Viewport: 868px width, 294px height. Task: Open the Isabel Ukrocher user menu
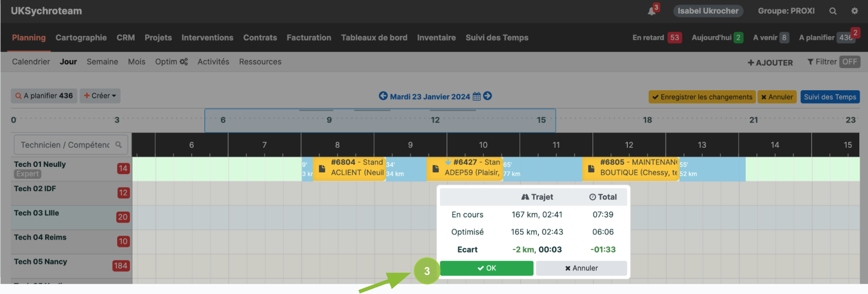pyautogui.click(x=708, y=11)
